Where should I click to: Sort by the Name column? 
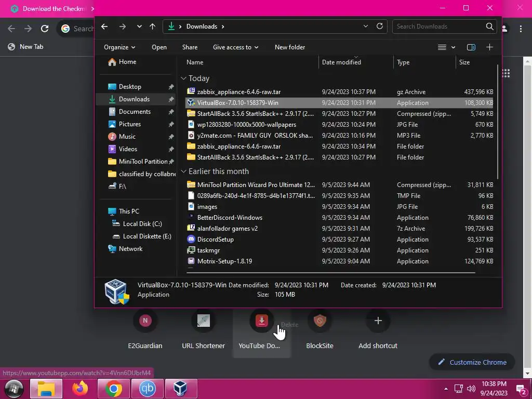pyautogui.click(x=195, y=62)
